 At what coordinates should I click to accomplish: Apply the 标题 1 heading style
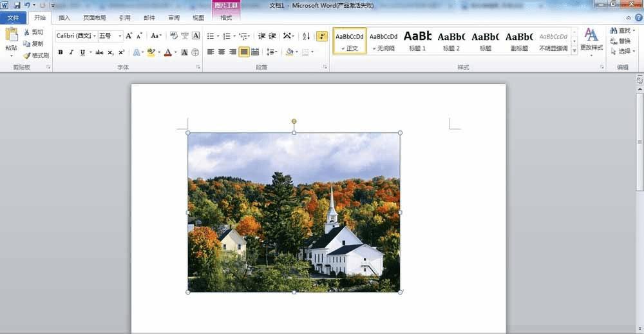(418, 41)
